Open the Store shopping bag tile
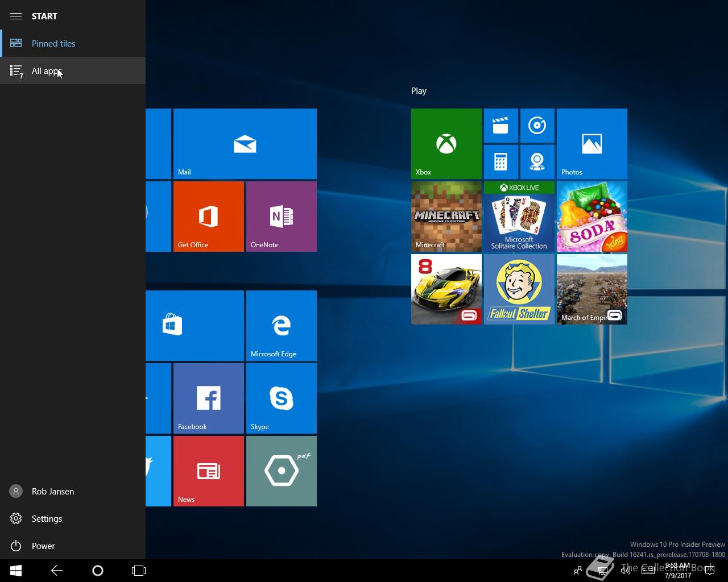 pos(195,326)
